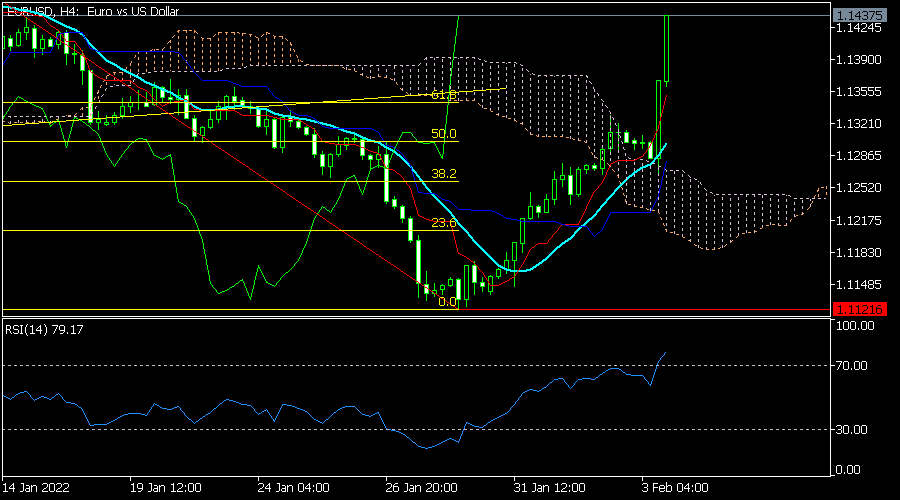Click the 1.12175 price scale value

pos(859,220)
